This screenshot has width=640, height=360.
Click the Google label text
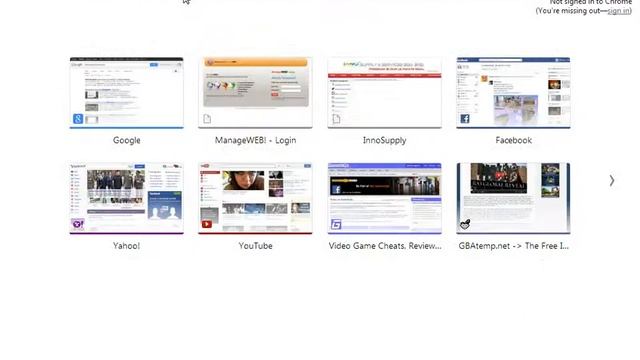127,140
